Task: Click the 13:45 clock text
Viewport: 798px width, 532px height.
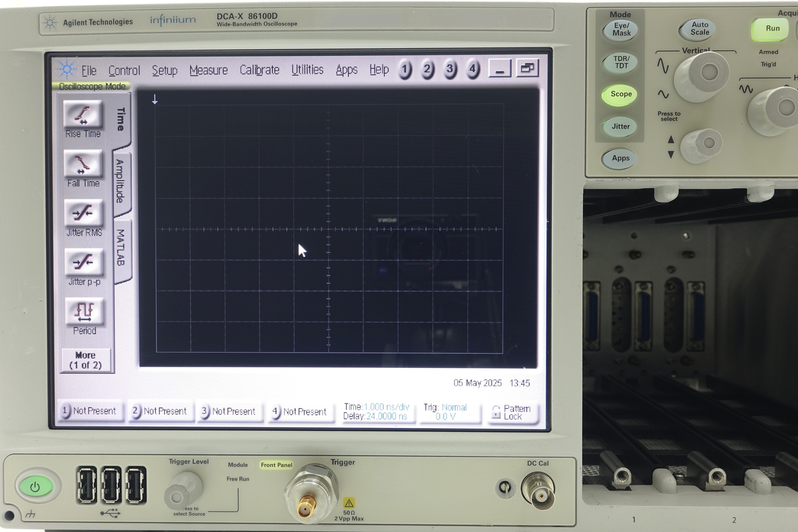Action: pos(520,383)
